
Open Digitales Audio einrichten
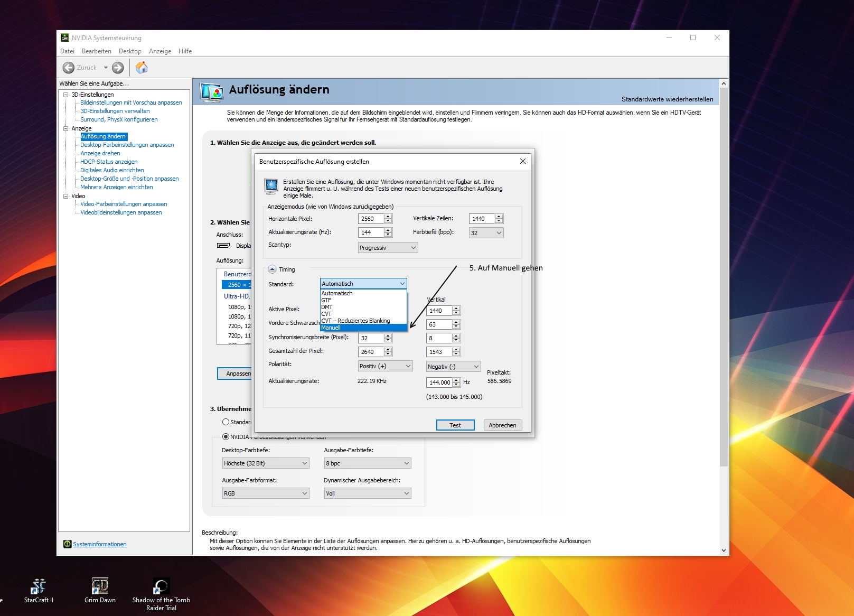(x=112, y=170)
